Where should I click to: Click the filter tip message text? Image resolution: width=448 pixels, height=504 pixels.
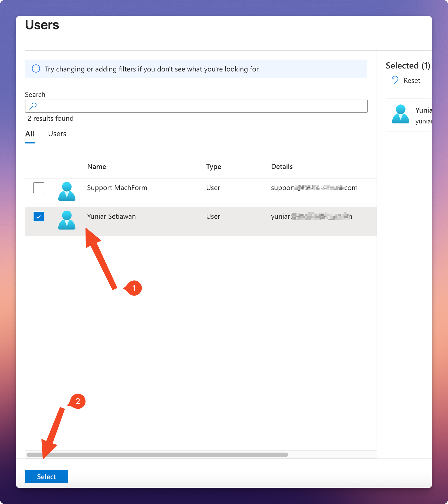click(x=152, y=69)
